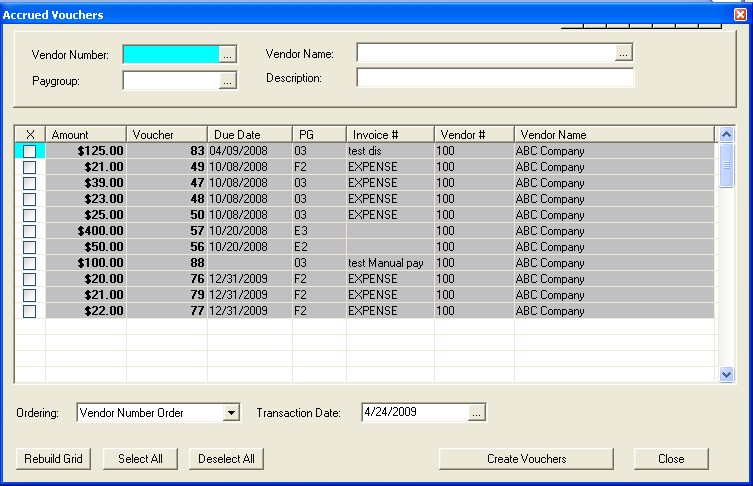The width and height of the screenshot is (753, 486).
Task: Check the box for voucher 83
Action: pyautogui.click(x=29, y=151)
